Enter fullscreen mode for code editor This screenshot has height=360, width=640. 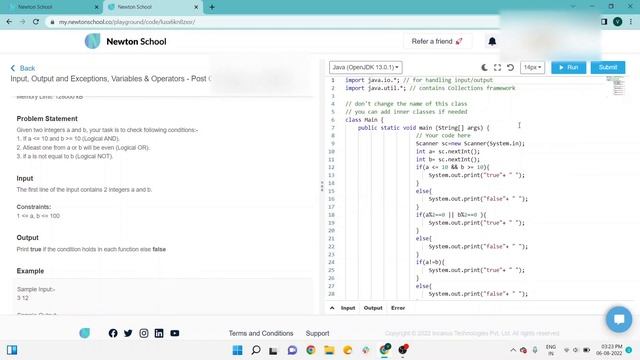coord(497,67)
